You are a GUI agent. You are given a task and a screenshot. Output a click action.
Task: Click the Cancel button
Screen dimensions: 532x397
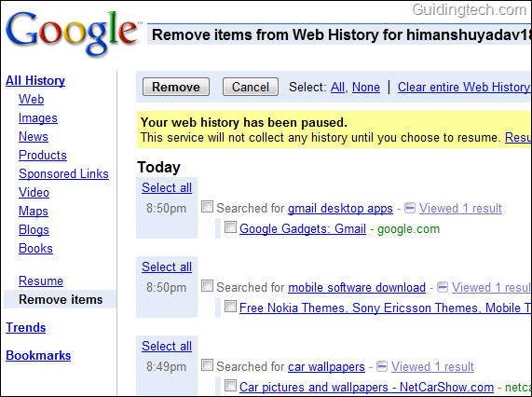coord(251,87)
